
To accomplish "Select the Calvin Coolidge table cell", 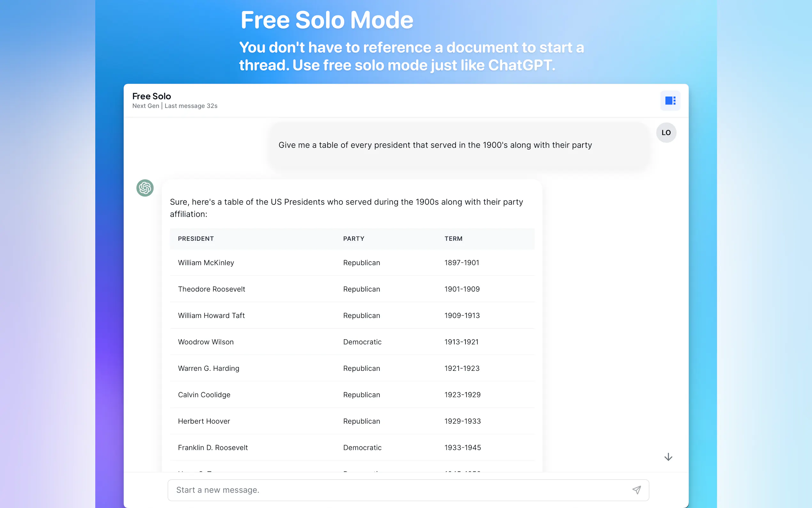I will (204, 395).
